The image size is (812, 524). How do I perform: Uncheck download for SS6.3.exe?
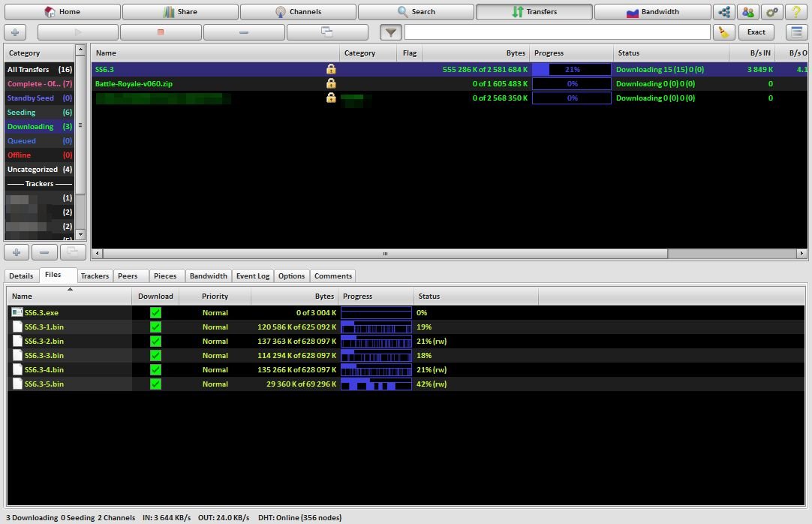155,313
